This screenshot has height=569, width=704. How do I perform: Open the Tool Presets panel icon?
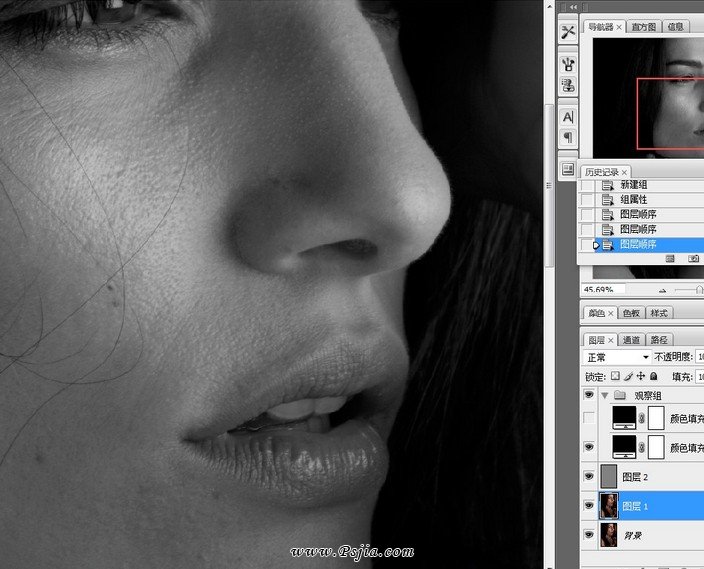(x=568, y=31)
